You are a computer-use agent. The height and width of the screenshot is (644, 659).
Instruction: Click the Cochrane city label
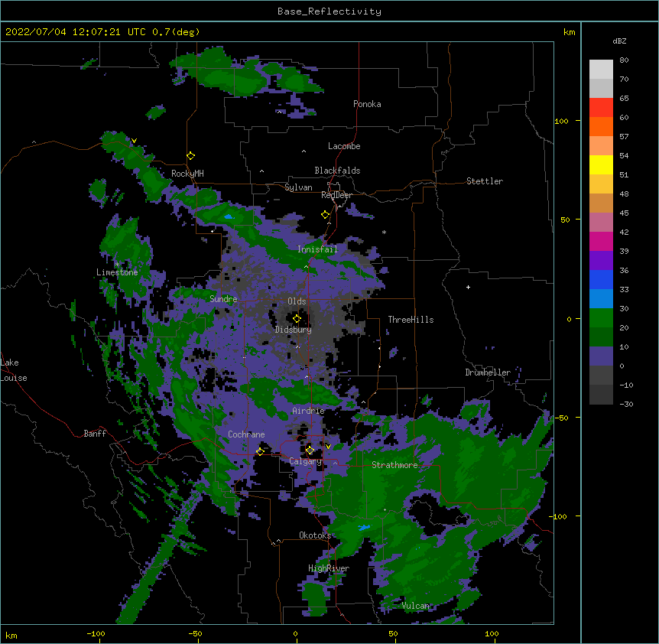coord(246,434)
